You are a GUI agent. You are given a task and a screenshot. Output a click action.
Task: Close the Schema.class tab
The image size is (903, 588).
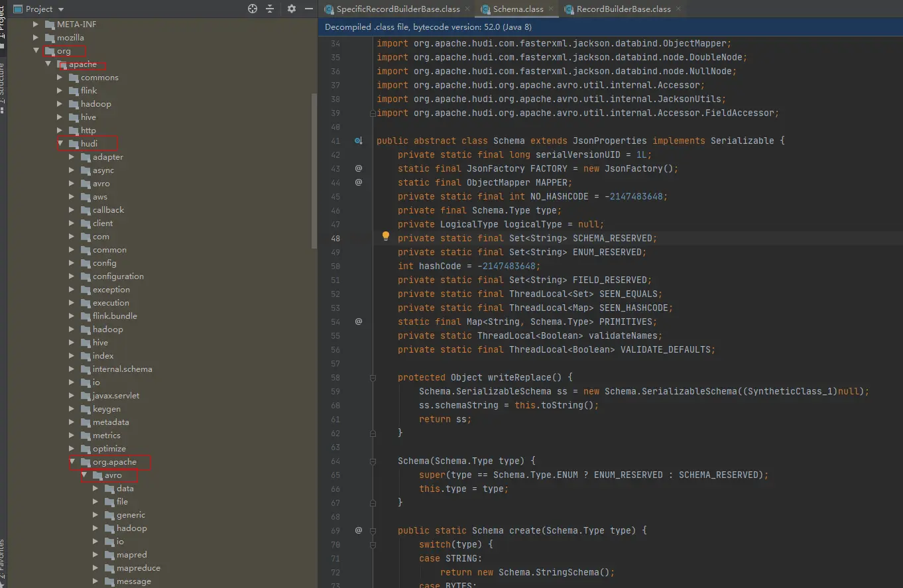tap(552, 9)
